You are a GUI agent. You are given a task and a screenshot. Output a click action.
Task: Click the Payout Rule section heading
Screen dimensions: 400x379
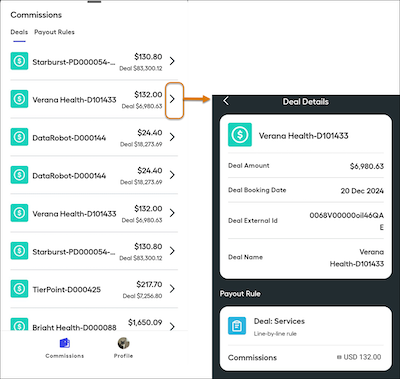coord(240,294)
